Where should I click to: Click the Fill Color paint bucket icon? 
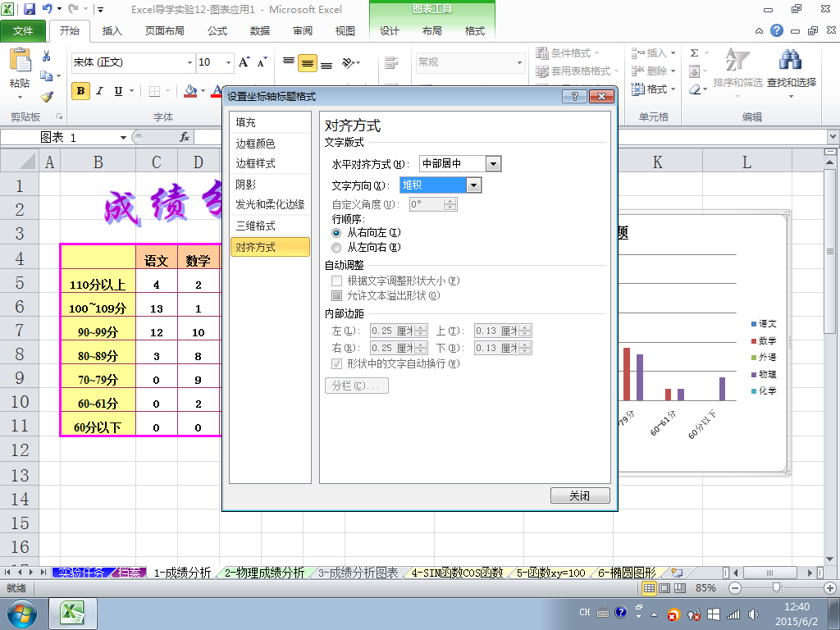[x=190, y=91]
